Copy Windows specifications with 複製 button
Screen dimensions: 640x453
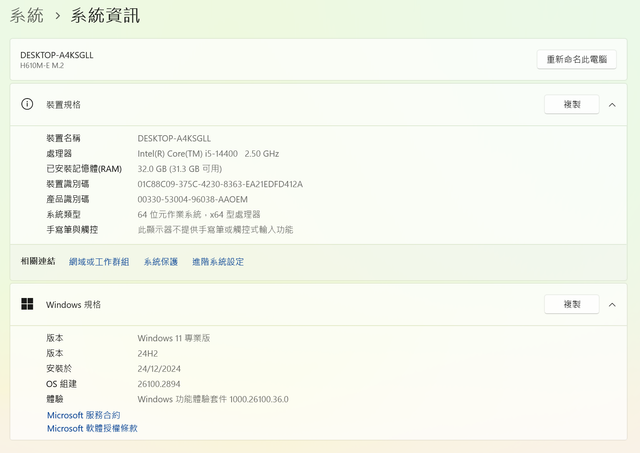coord(571,304)
